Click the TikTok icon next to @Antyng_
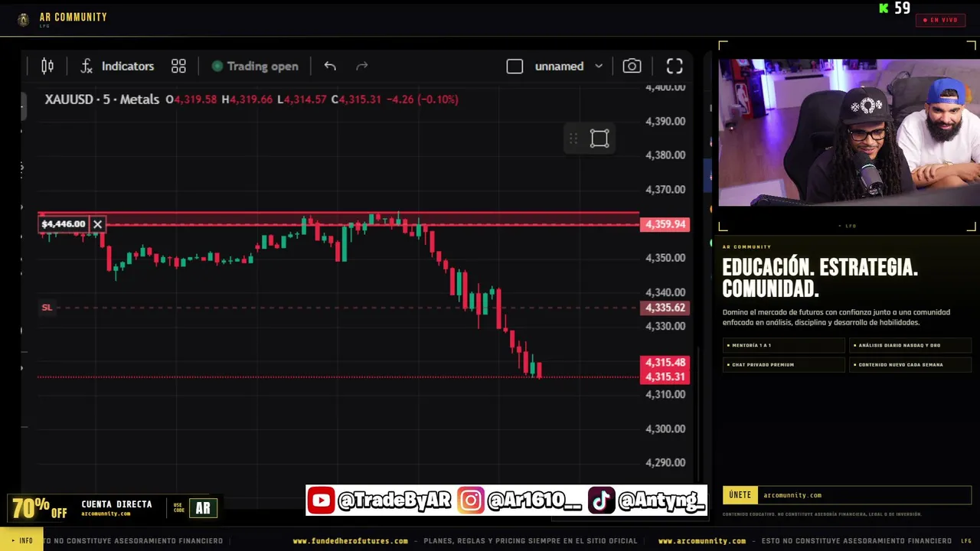The width and height of the screenshot is (980, 551). click(601, 500)
